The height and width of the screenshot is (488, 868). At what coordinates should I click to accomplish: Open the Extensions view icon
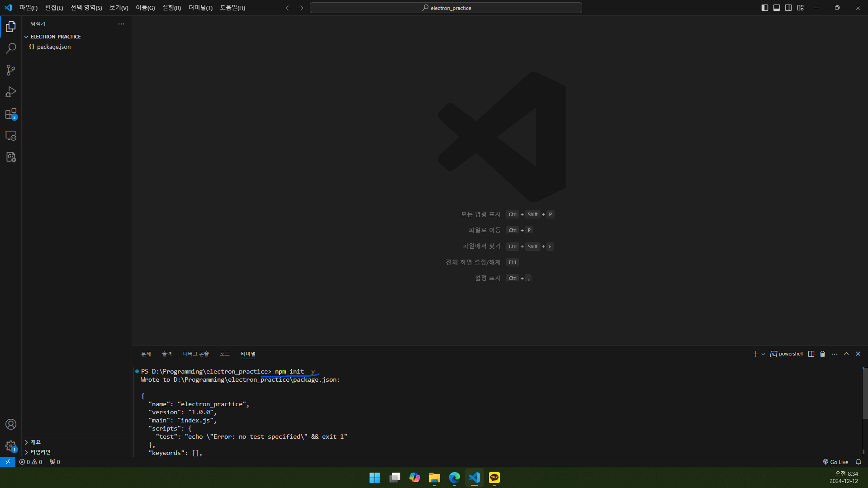pyautogui.click(x=11, y=114)
